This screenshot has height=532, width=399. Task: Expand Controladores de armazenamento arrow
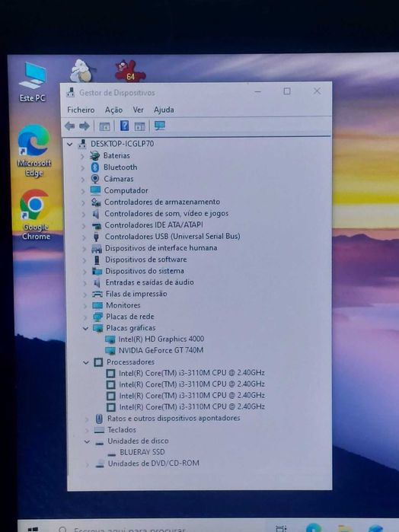83,203
